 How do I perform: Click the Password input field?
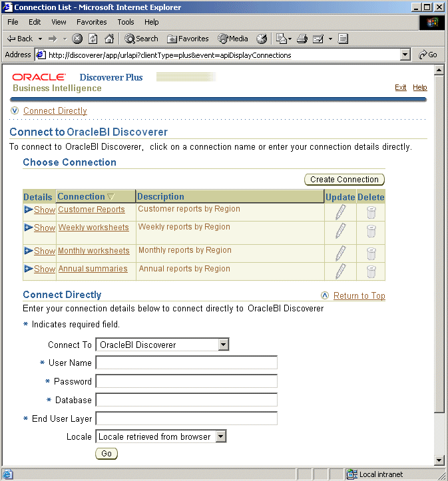coord(186,381)
